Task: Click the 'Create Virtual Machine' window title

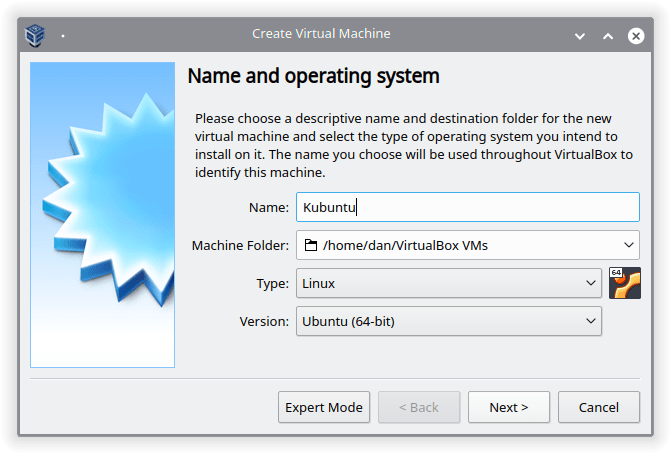Action: coord(321,33)
